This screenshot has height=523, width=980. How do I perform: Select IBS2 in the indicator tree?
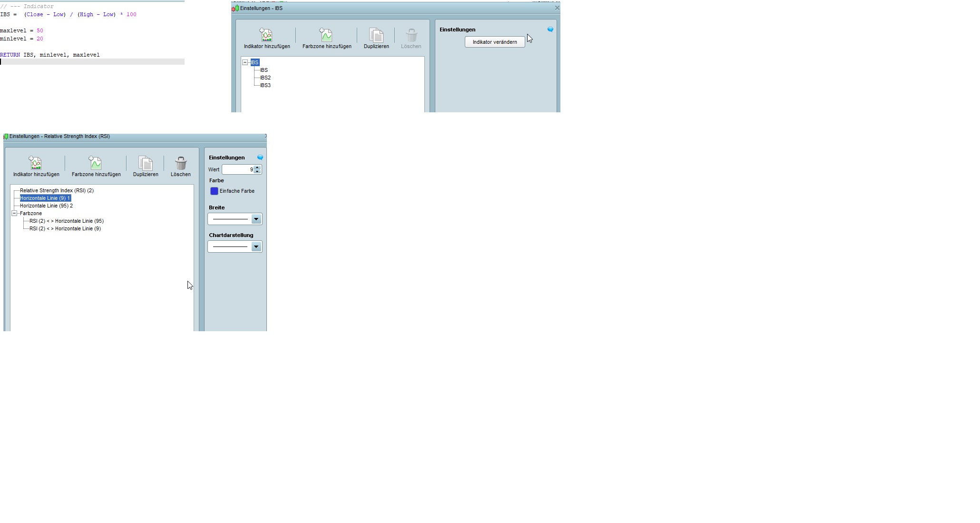pos(265,78)
